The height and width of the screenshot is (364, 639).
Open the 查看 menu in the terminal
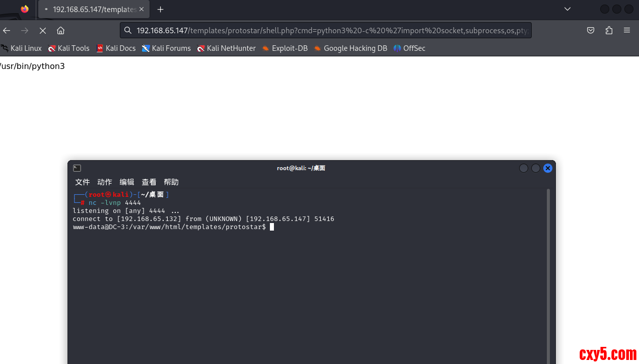coord(149,182)
